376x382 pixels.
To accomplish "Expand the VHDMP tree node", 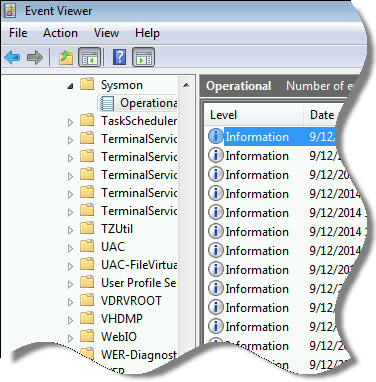I will coord(70,320).
